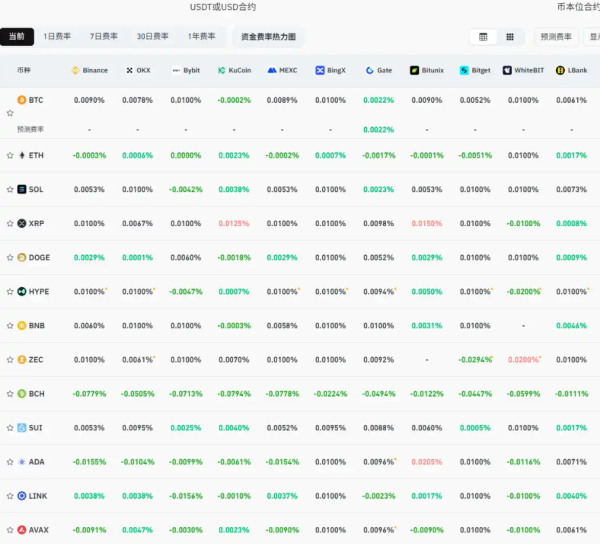
Task: Switch to grid view icon
Action: 510,37
